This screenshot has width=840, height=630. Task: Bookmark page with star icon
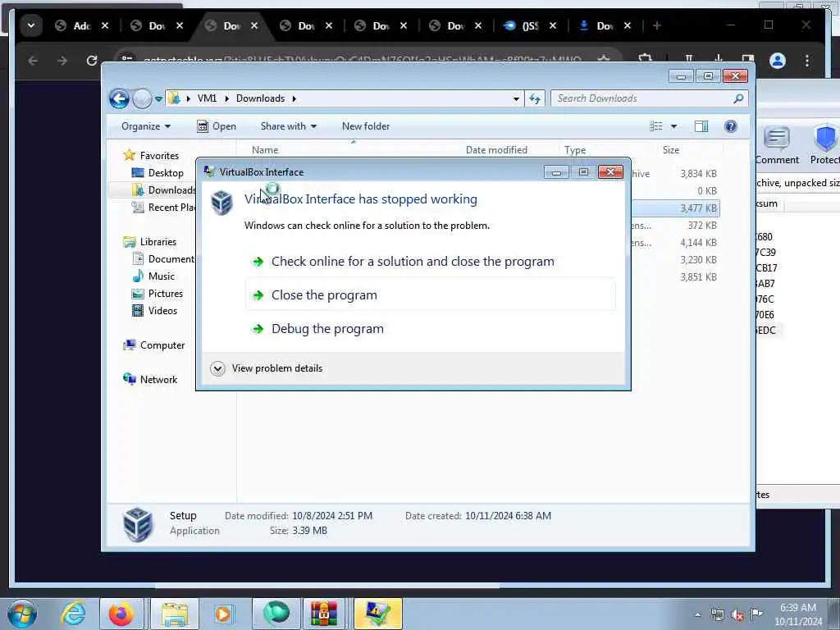[x=604, y=59]
